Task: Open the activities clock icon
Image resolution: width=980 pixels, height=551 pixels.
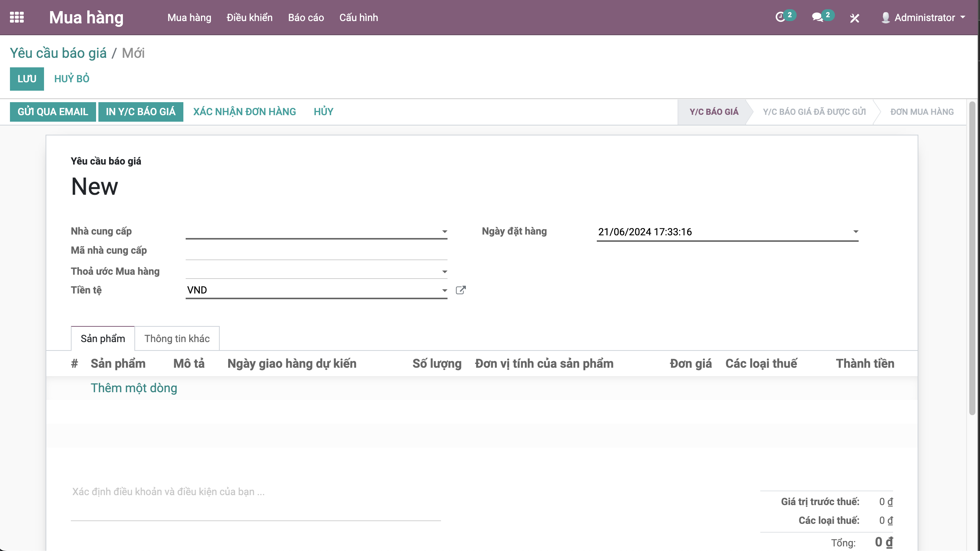Action: click(780, 17)
